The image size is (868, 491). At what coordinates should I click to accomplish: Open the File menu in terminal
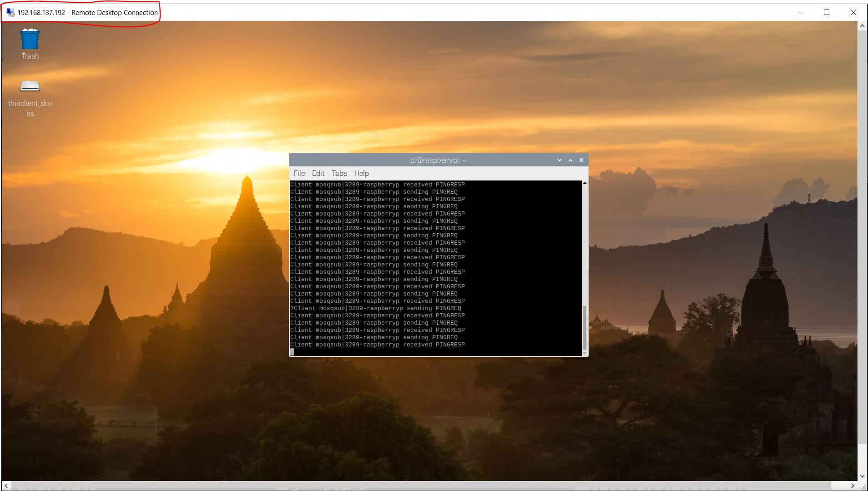click(x=299, y=173)
